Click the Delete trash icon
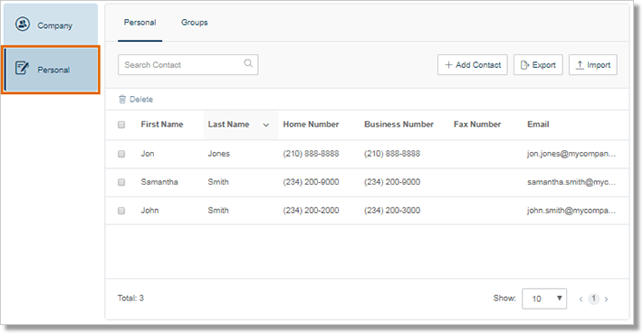 pyautogui.click(x=122, y=100)
